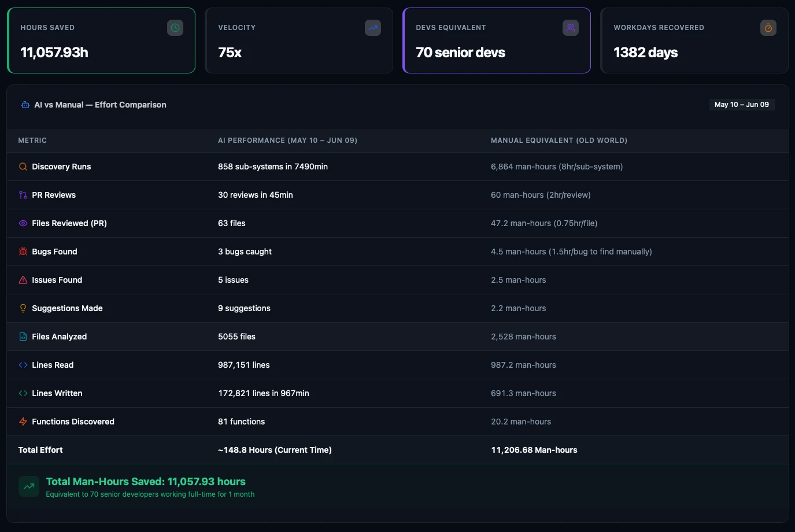Click the trending arrow icon on Velocity card

click(x=373, y=28)
